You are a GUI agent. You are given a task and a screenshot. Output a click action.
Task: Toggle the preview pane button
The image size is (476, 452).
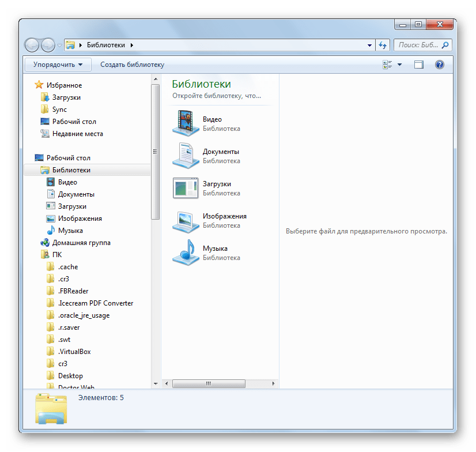coord(419,65)
